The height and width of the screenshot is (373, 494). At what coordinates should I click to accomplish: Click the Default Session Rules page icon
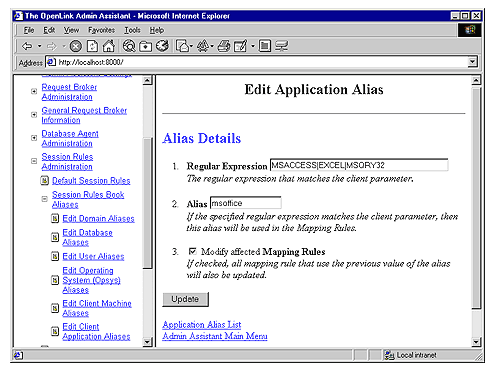[x=44, y=181]
